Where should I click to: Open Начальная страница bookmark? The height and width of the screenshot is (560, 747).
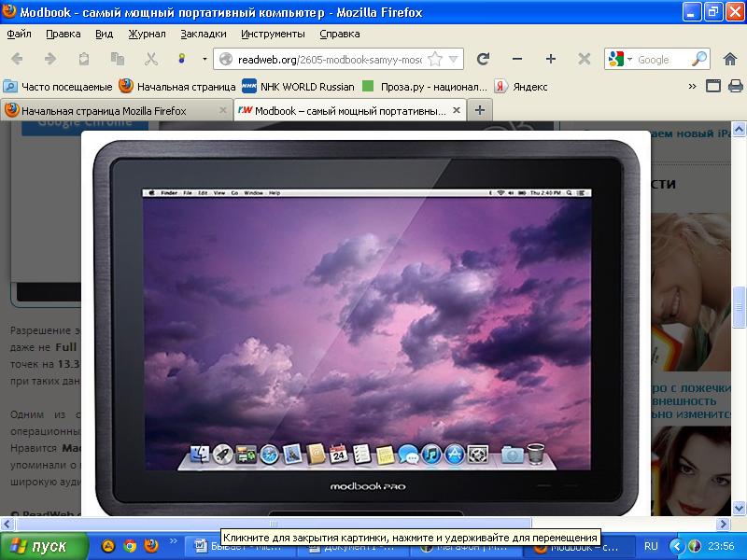click(177, 87)
